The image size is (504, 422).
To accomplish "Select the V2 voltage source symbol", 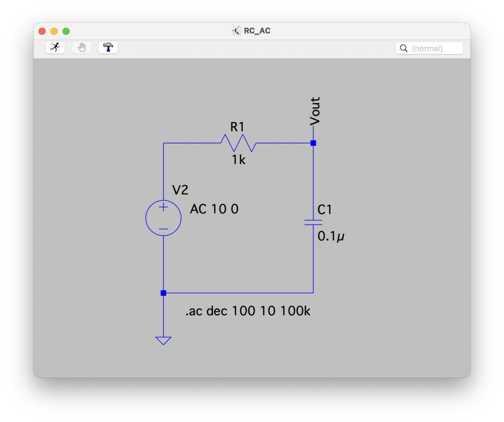I will [x=163, y=218].
